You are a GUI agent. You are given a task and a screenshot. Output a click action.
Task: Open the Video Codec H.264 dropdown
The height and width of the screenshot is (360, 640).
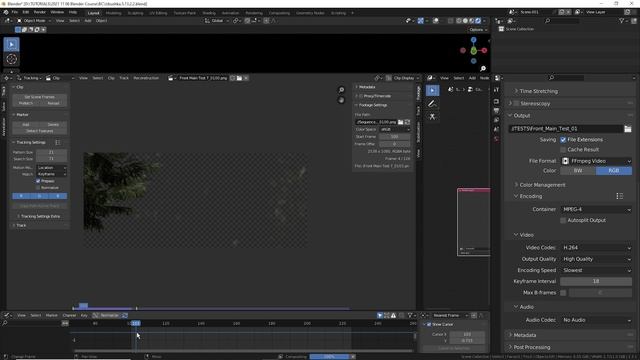596,248
